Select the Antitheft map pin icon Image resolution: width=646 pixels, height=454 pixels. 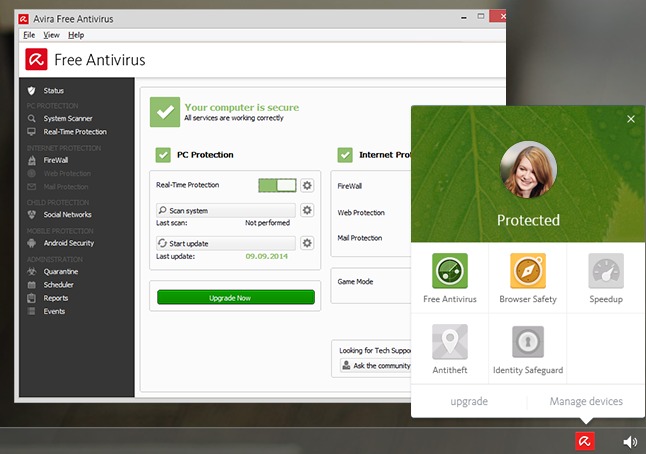pyautogui.click(x=450, y=342)
